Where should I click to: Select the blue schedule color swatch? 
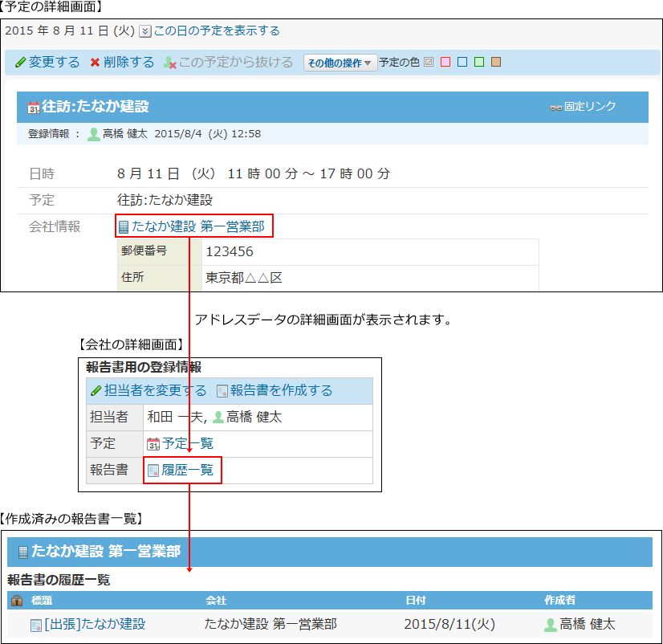point(462,62)
